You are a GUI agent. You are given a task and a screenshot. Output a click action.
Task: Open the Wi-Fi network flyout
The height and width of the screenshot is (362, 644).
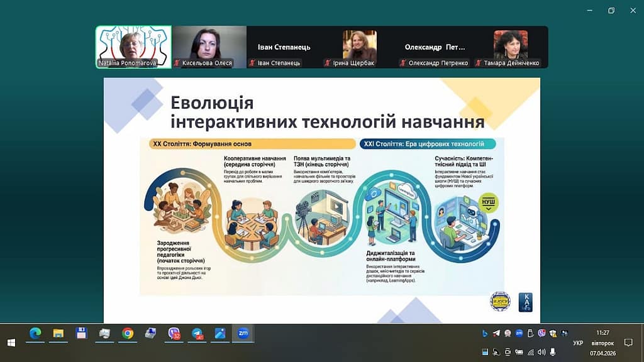pyautogui.click(x=530, y=352)
